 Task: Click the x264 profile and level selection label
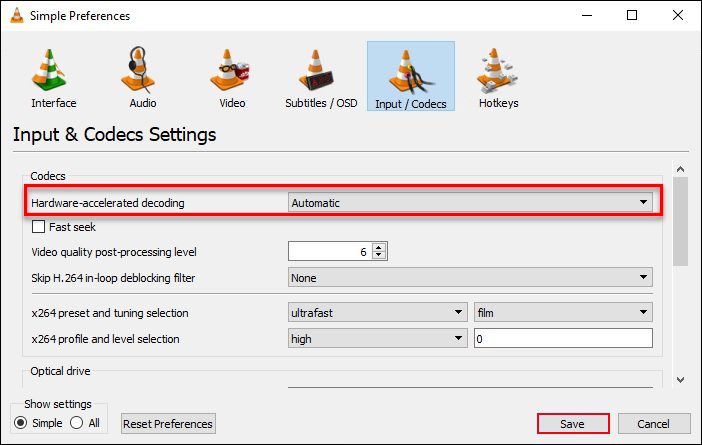coord(106,339)
